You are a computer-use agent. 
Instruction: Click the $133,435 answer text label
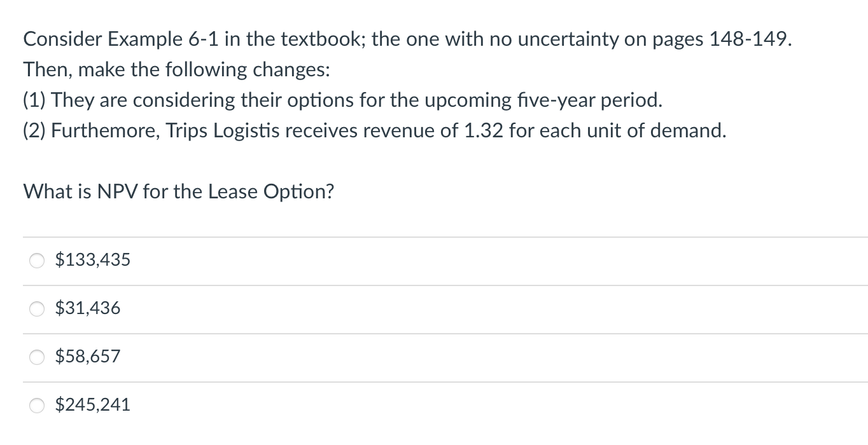click(92, 259)
